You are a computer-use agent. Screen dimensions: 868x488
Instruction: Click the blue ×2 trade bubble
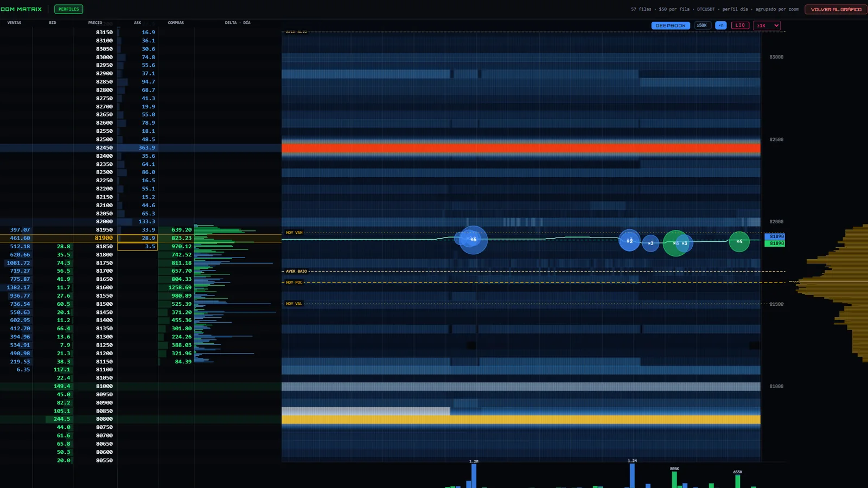click(629, 241)
